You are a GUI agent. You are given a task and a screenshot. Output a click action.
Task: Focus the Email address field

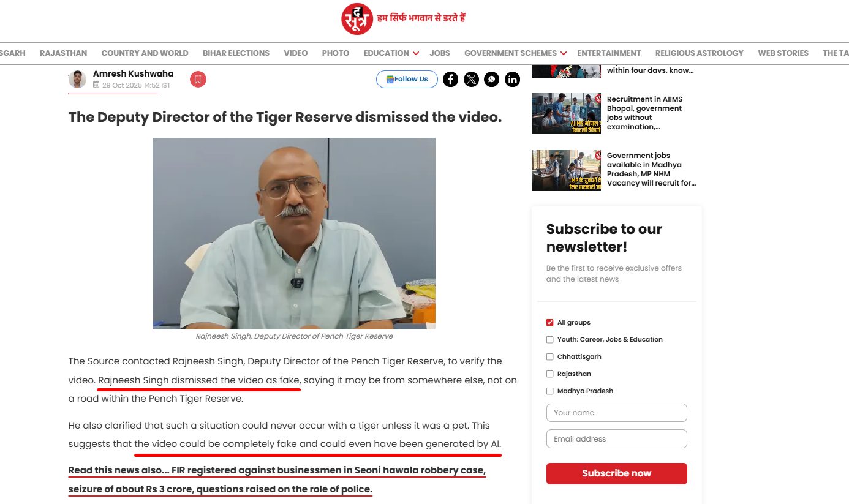[616, 439]
